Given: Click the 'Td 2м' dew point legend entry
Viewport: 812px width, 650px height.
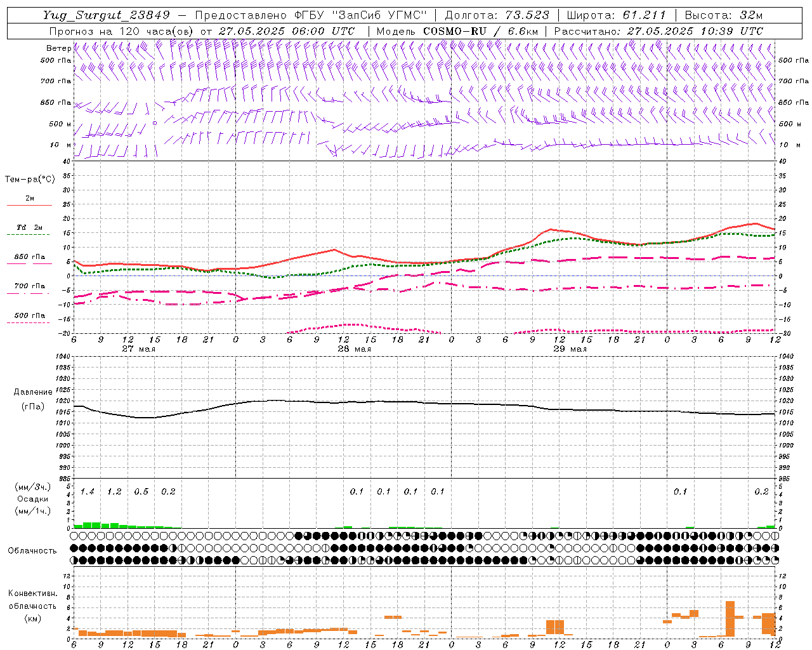Looking at the screenshot, I should 30,227.
